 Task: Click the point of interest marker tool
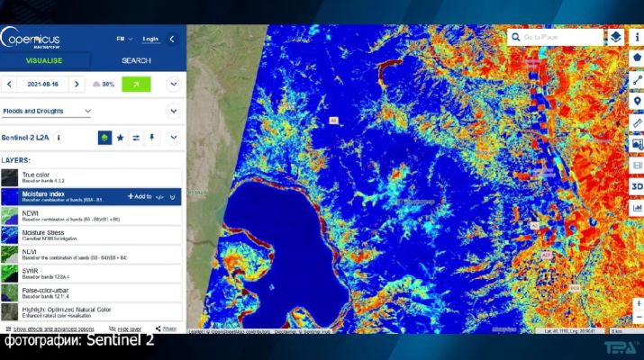636,101
